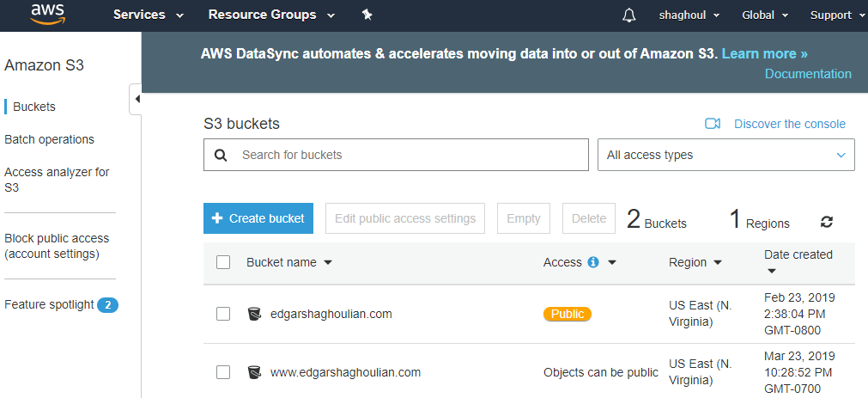Open the All access types filter dropdown
This screenshot has height=398, width=868.
coord(726,156)
